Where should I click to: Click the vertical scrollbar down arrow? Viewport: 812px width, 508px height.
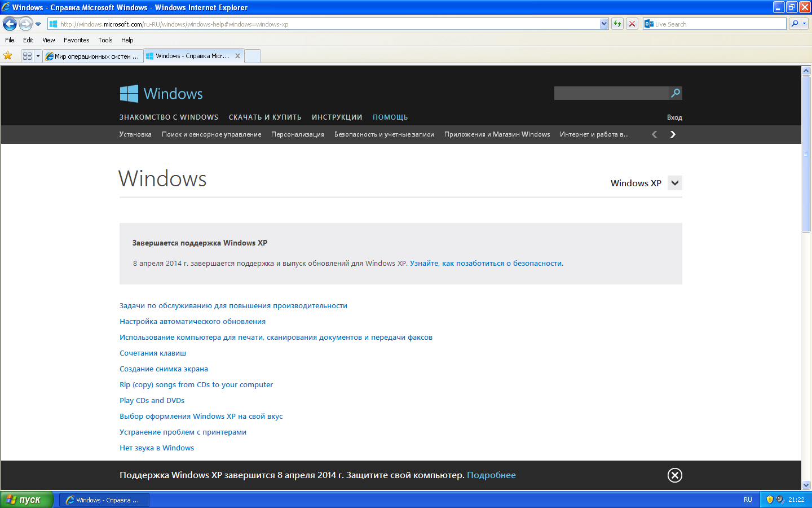pyautogui.click(x=806, y=485)
